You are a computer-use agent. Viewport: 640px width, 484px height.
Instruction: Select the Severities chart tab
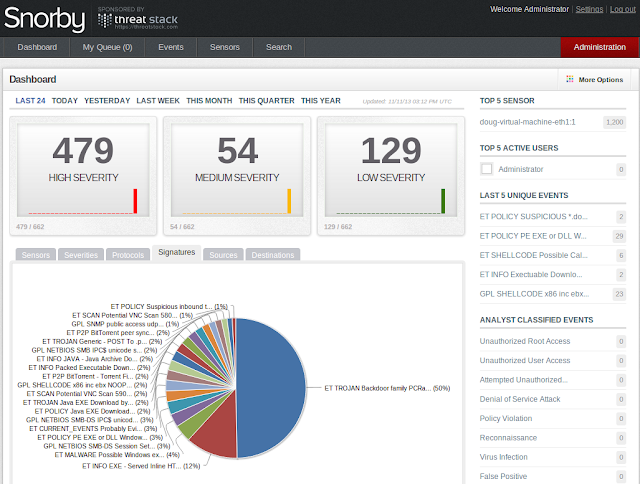(x=81, y=255)
